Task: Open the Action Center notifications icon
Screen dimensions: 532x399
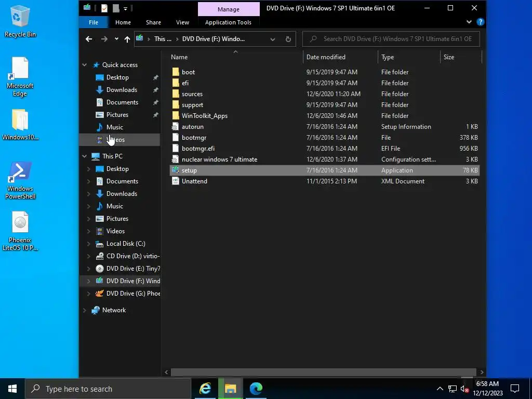Action: click(x=515, y=389)
